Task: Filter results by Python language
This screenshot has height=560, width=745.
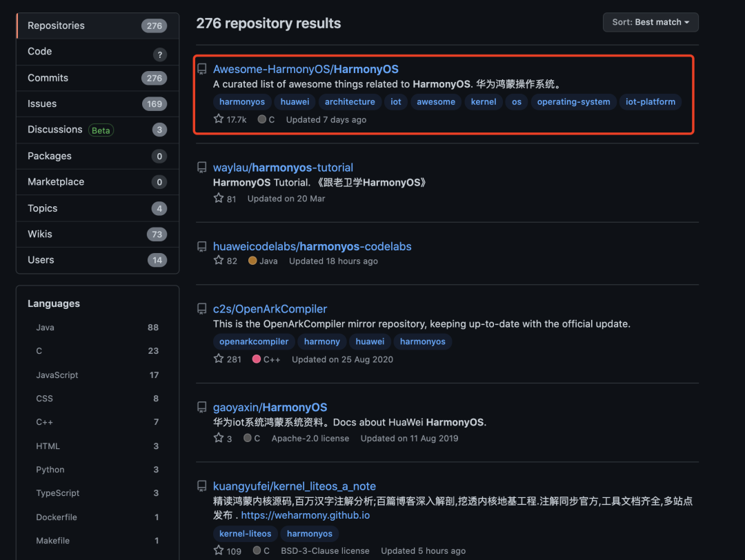Action: (x=97, y=469)
